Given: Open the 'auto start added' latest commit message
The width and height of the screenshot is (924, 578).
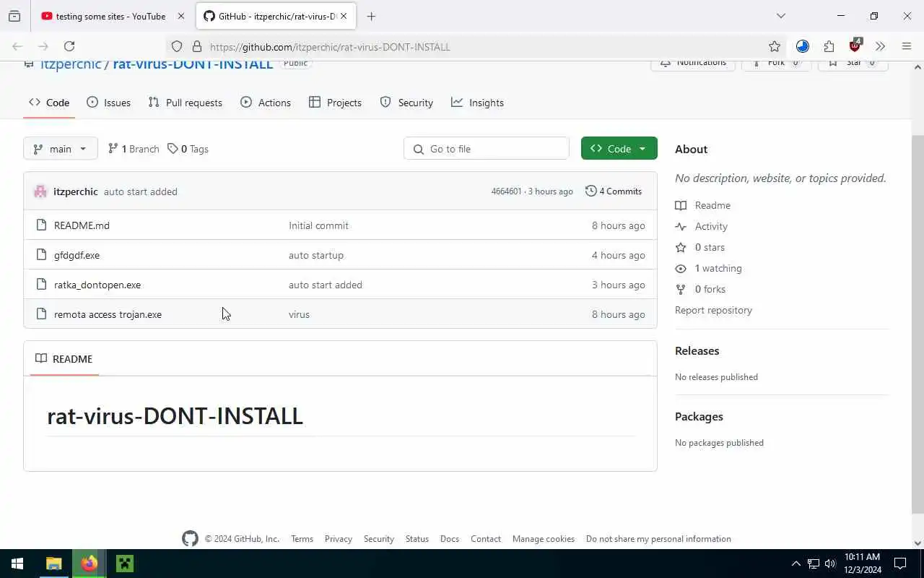Looking at the screenshot, I should point(140,191).
